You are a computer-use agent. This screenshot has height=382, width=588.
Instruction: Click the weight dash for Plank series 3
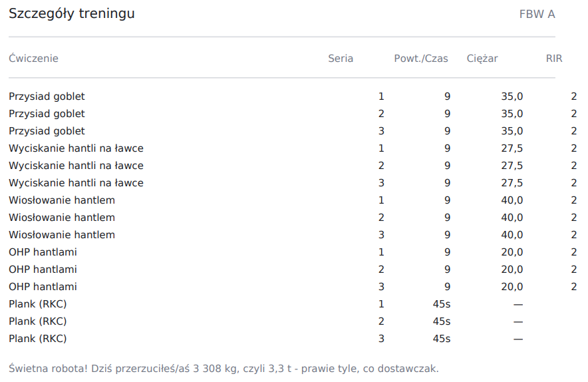(x=518, y=339)
